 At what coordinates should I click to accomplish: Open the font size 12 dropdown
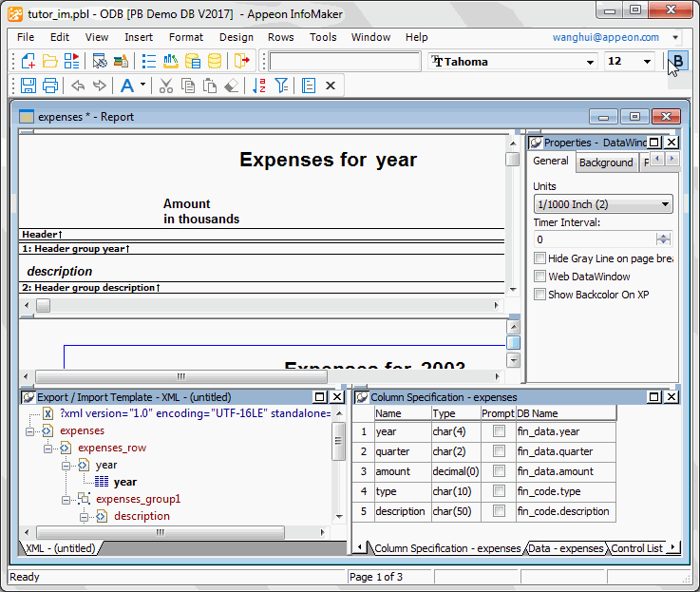[647, 62]
